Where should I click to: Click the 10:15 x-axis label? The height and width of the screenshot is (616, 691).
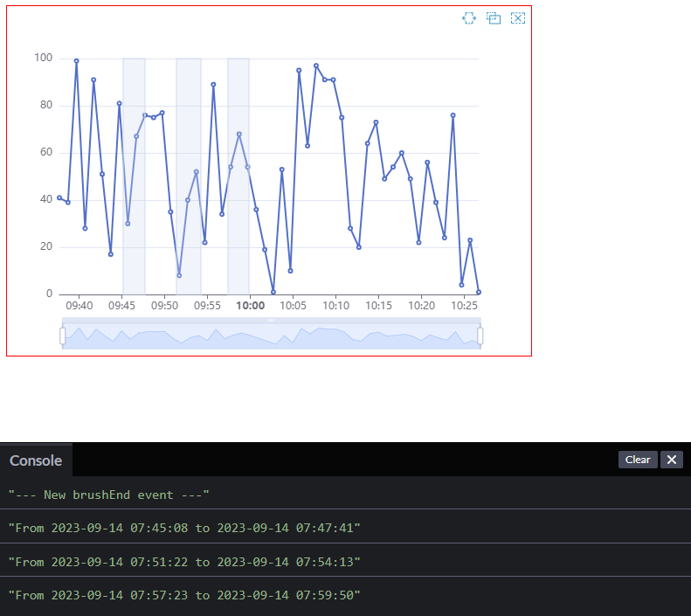pos(378,306)
